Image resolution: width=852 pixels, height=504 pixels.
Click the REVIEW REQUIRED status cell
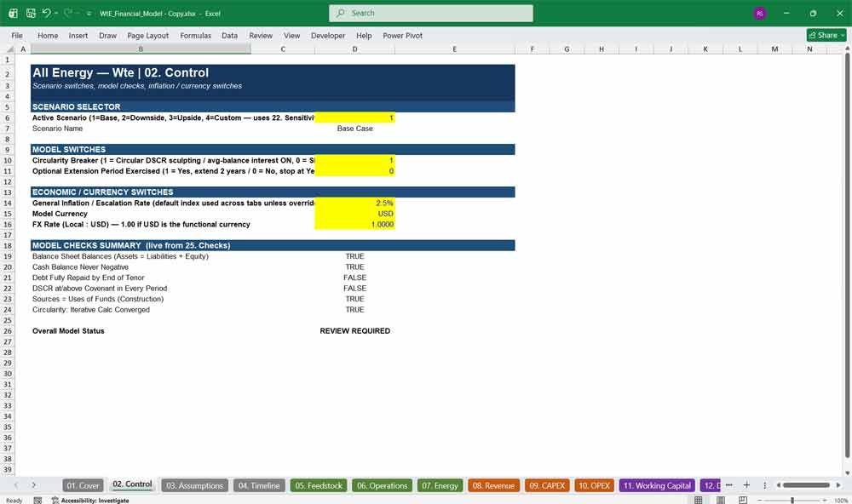point(354,330)
